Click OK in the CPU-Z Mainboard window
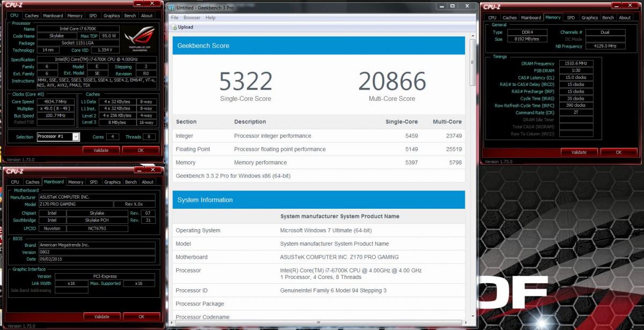 click(x=141, y=317)
